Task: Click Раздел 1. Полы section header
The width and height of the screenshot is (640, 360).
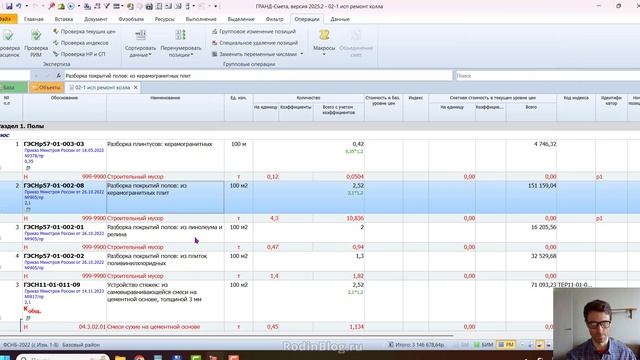Action: point(22,126)
